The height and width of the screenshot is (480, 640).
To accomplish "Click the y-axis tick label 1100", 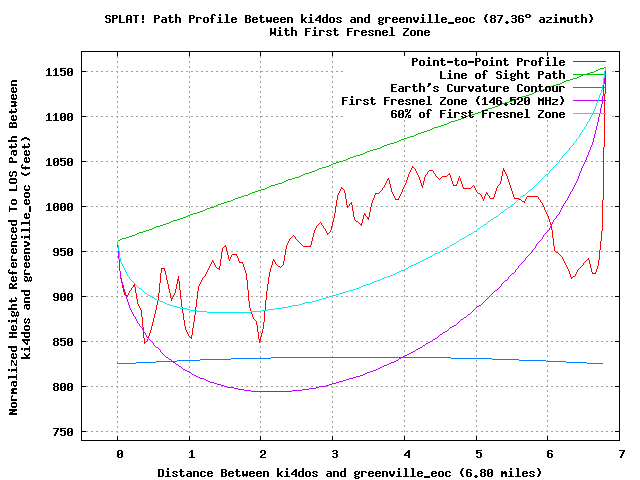I will [x=59, y=117].
